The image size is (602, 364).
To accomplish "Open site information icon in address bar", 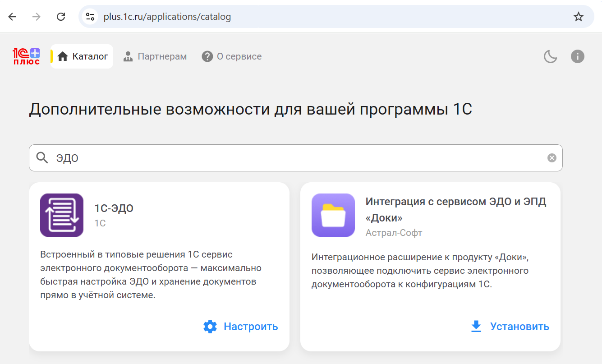I will (90, 17).
